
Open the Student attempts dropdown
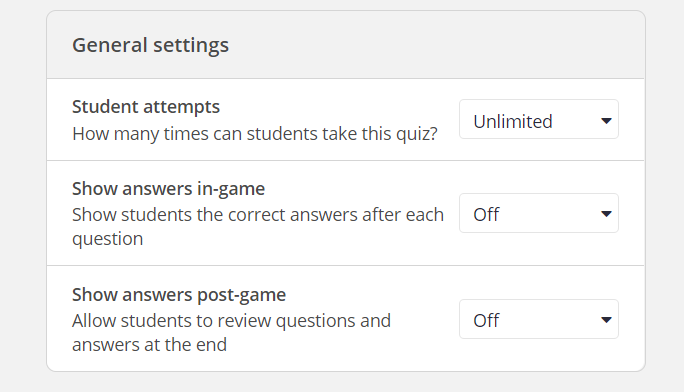539,119
